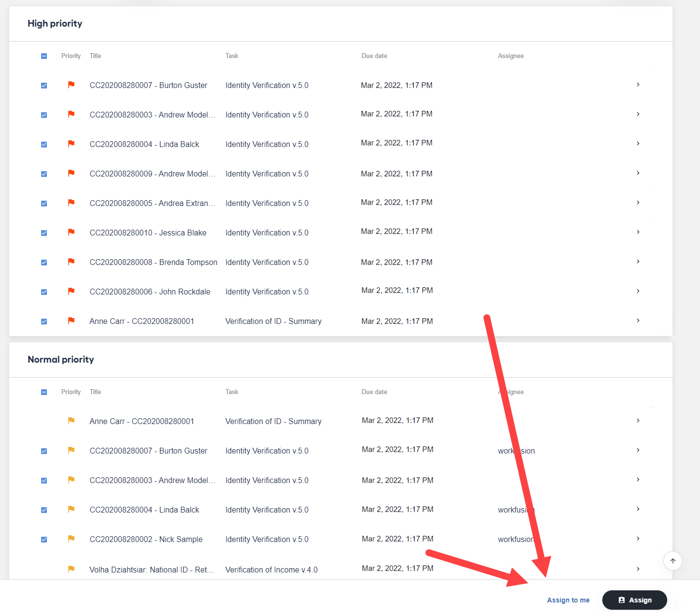Toggle select-all checkbox in Normal priority header
This screenshot has width=700, height=616.
coord(44,392)
